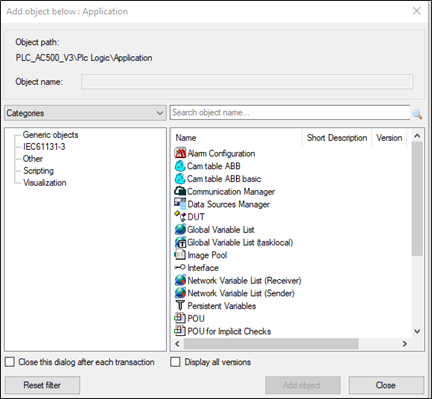The image size is (432, 399).
Task: Select the Global Variable List icon
Action: tap(180, 229)
